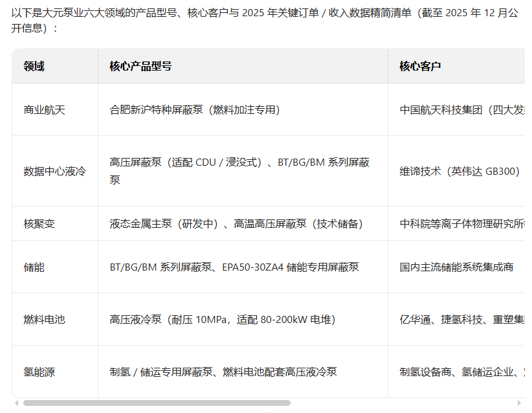The image size is (532, 413).
Task: Click the 亿华通、捷氢科技 customer cell
Action: coord(457,319)
